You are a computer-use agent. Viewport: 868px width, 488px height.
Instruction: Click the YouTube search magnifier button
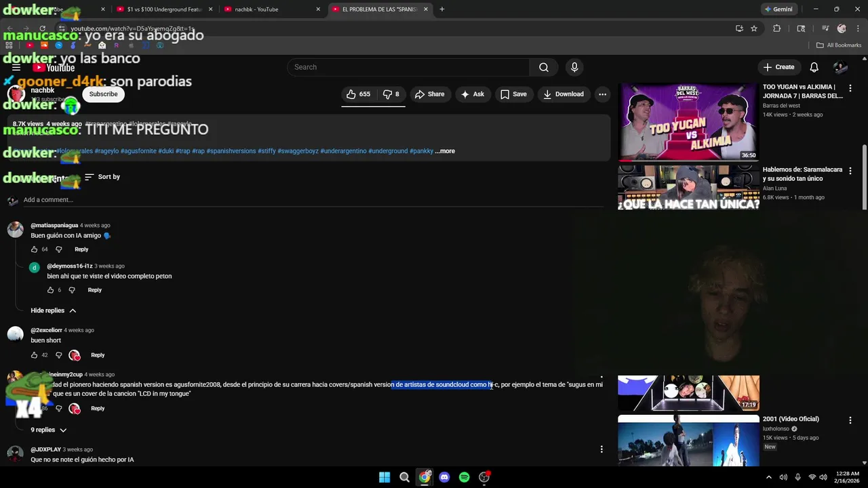point(544,67)
